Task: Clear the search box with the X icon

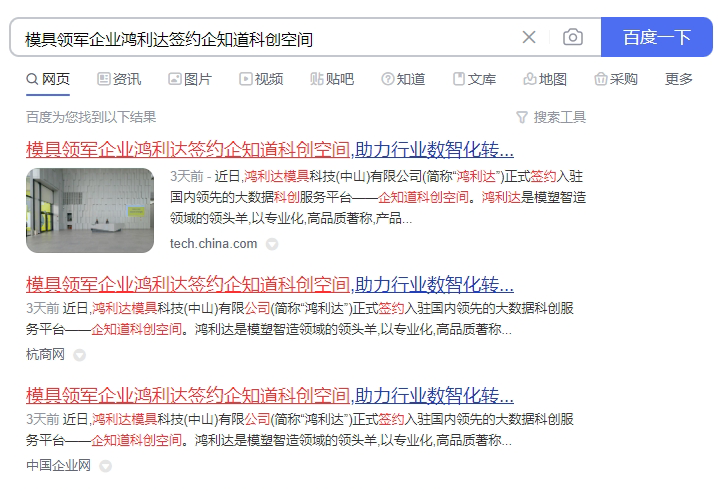Action: pos(529,37)
